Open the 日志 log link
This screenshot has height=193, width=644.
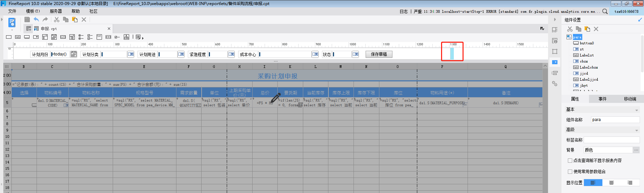coord(404,11)
